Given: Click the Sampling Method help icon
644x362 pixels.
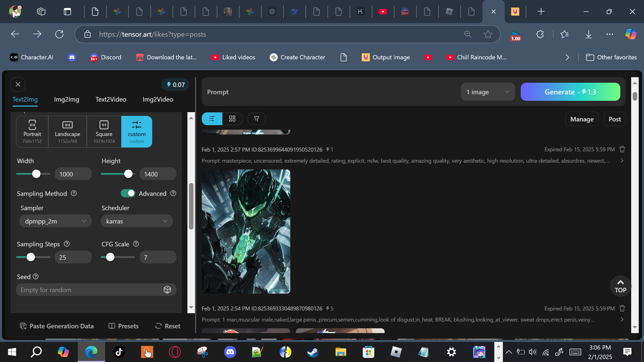Looking at the screenshot, I should 74,193.
